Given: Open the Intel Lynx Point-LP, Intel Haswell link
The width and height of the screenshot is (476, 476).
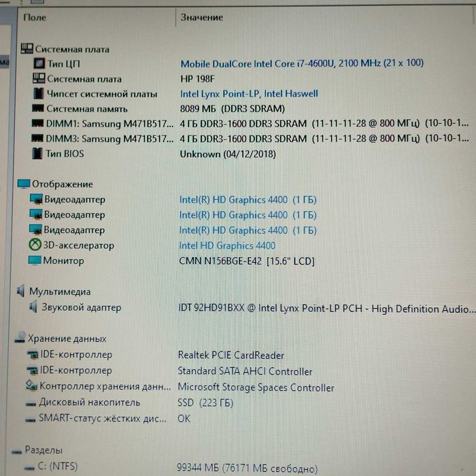Looking at the screenshot, I should (249, 94).
